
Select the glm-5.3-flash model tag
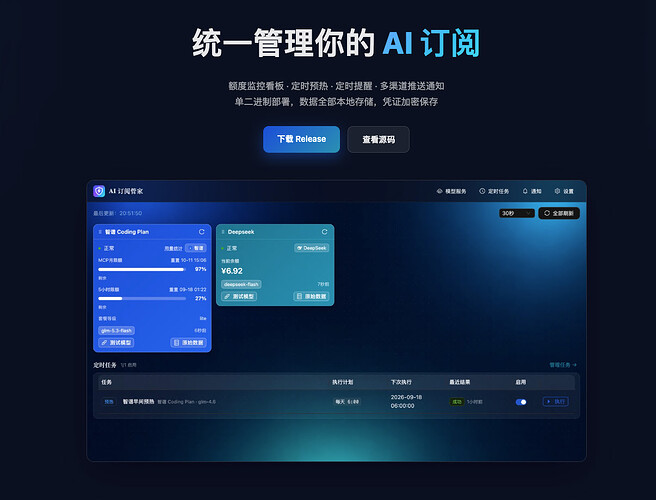[116, 331]
